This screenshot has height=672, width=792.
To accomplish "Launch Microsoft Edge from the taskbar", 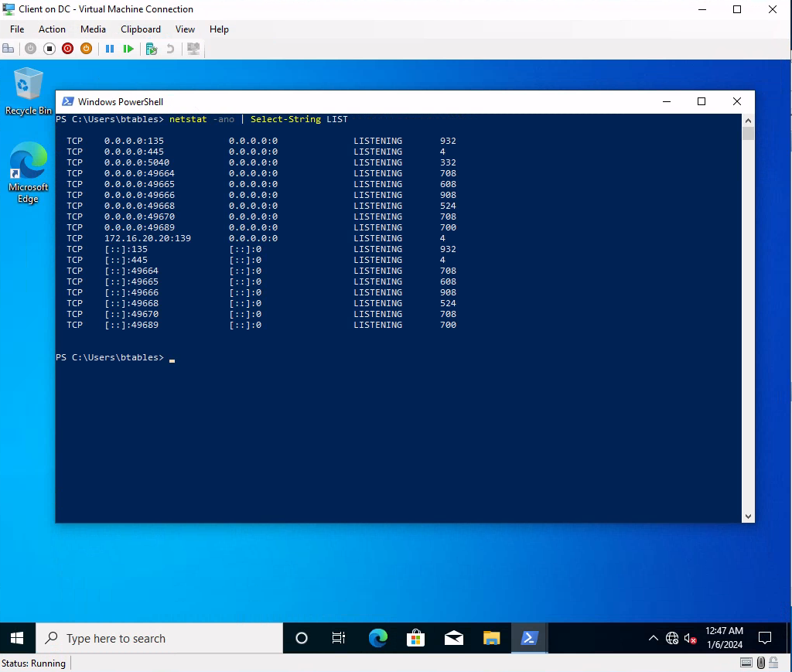I will pos(377,638).
